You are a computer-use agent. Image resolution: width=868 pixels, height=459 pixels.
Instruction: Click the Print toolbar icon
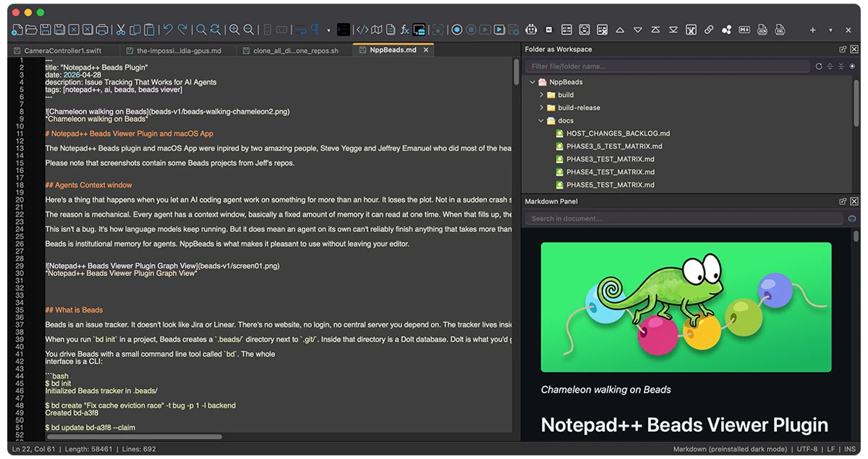(x=102, y=30)
